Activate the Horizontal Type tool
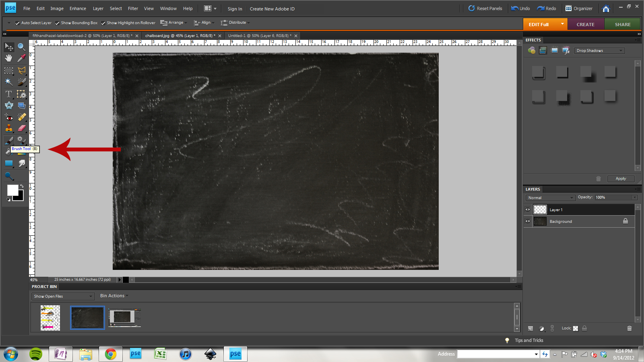Viewport: 644px width, 362px height. pos(8,94)
